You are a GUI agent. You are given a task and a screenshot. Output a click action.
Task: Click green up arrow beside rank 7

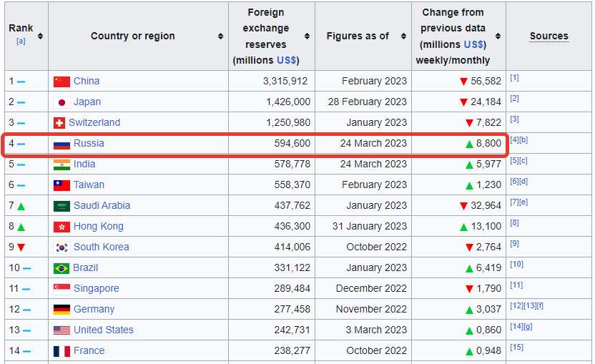pos(21,207)
